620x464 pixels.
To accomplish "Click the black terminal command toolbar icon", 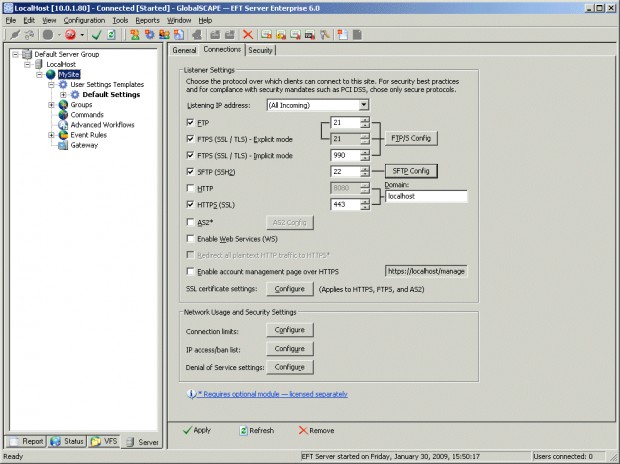I will click(310, 35).
